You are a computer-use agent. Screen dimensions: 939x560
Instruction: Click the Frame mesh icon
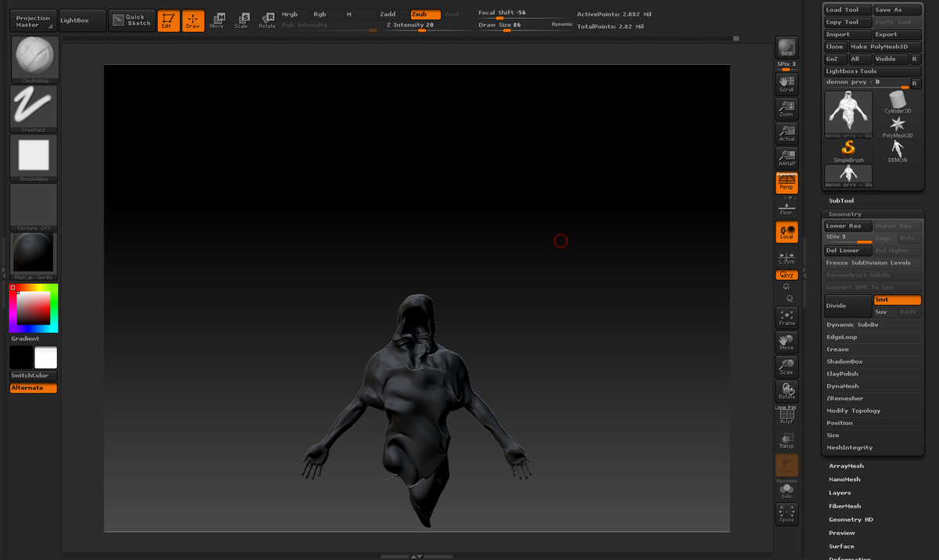[x=786, y=318]
